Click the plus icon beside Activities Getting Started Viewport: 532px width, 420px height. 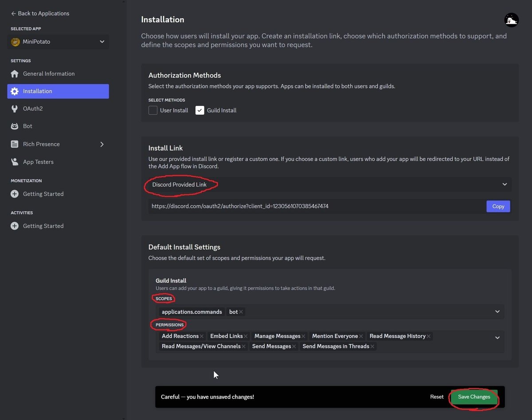[15, 226]
